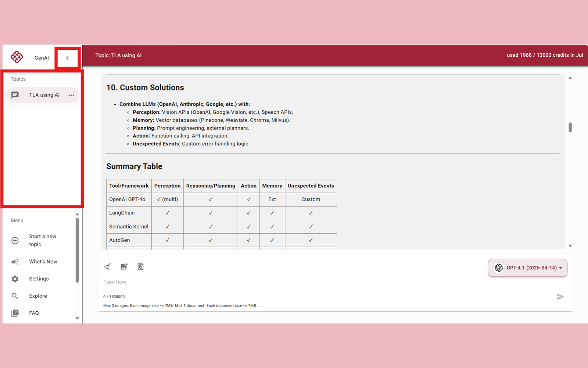
Task: Click the Start a new topic label
Action: [x=43, y=240]
